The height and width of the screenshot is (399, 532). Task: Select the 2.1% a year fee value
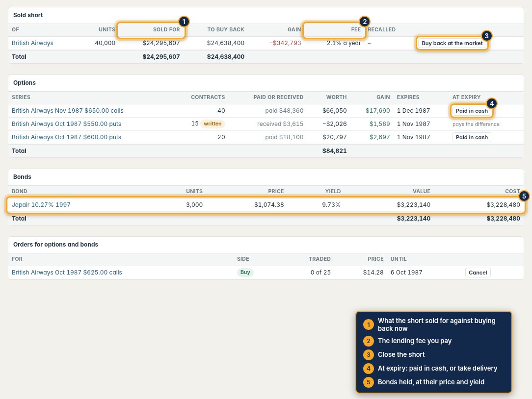click(x=344, y=43)
